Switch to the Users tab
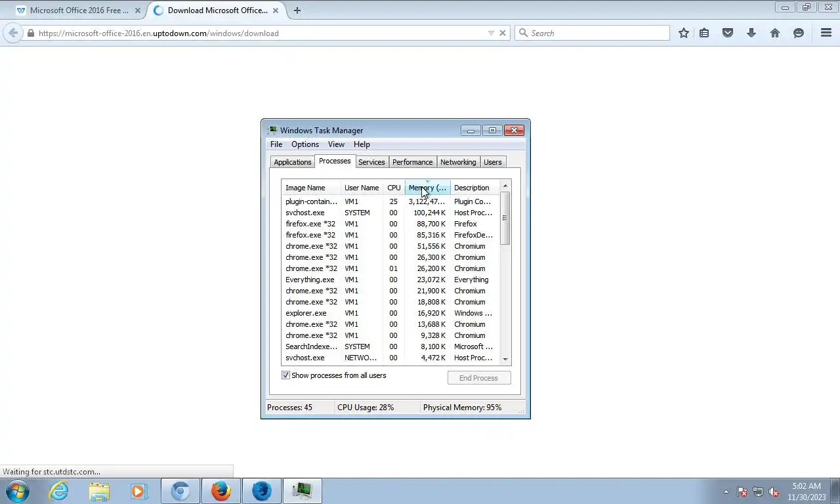The image size is (840, 504). click(493, 162)
